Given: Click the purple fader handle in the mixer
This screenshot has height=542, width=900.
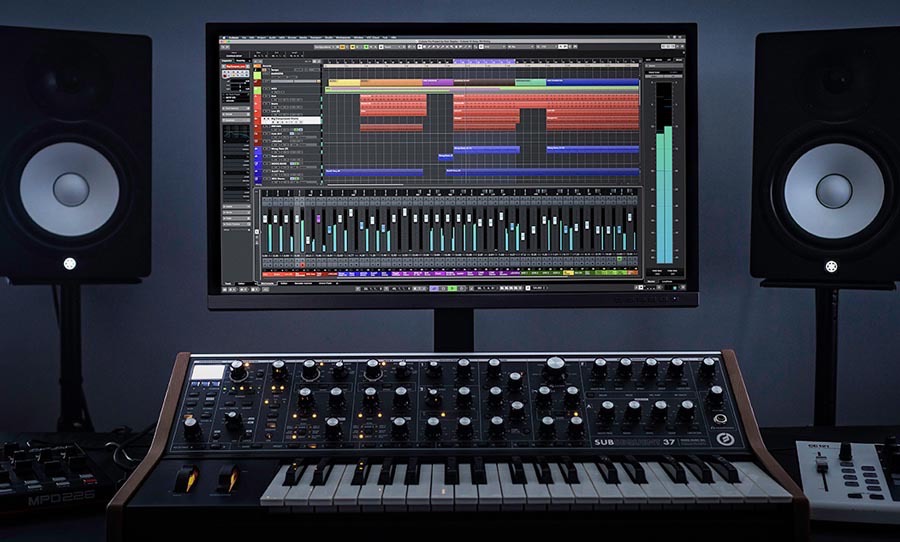Looking at the screenshot, I should (x=318, y=217).
